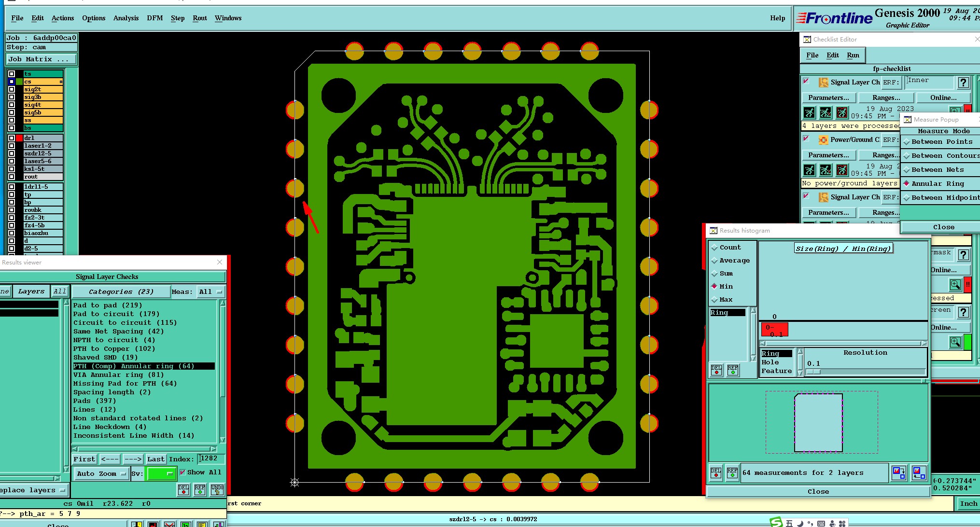
Task: Click Job Matrix button
Action: click(x=41, y=59)
